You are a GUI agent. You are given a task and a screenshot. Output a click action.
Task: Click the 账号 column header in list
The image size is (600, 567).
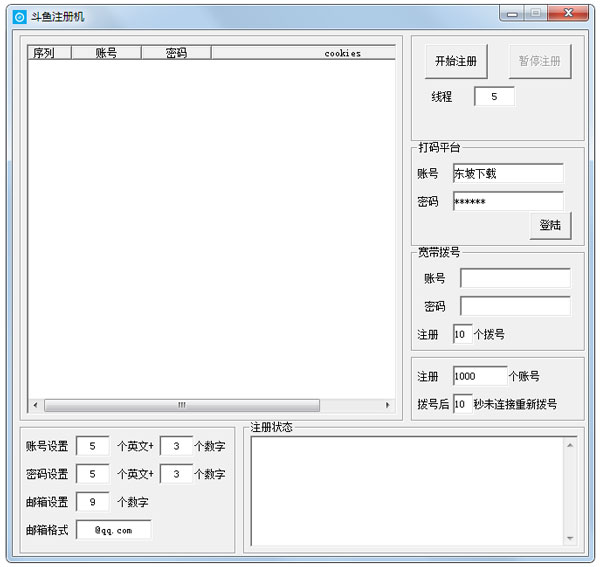tap(106, 53)
